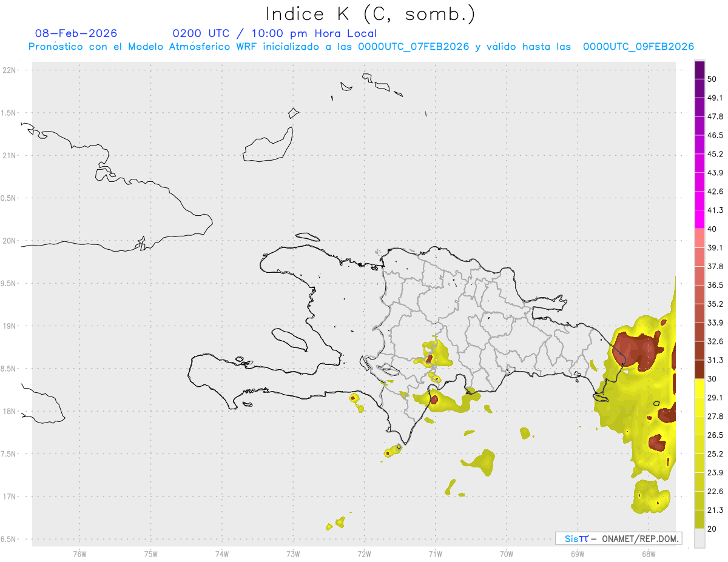This screenshot has height=562, width=728.
Task: Click the '25.2' colorbar value
Action: click(715, 454)
